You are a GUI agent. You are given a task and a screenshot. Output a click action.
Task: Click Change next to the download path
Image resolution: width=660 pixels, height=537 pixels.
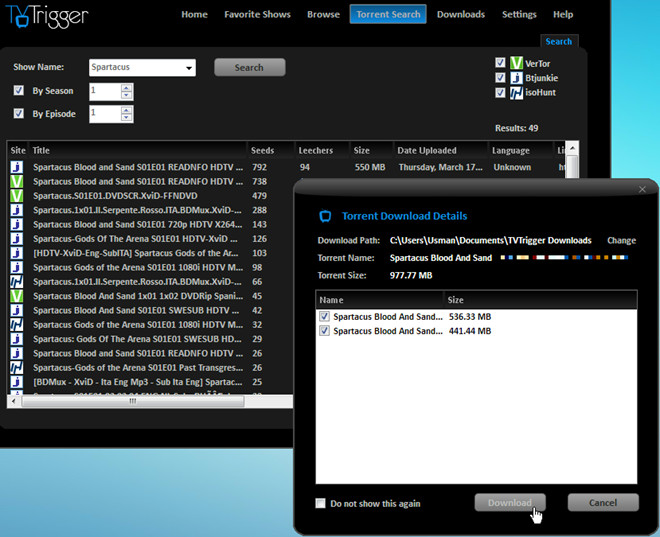pyautogui.click(x=621, y=240)
